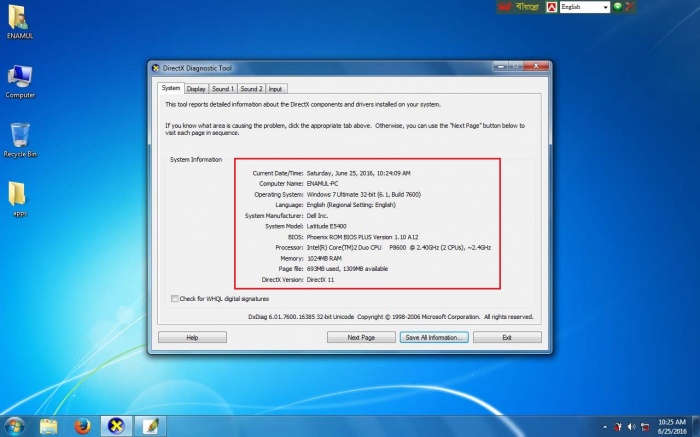Click the 'Phoenix ROM BIOS PLUS' value
This screenshot has height=437, width=700.
click(362, 237)
